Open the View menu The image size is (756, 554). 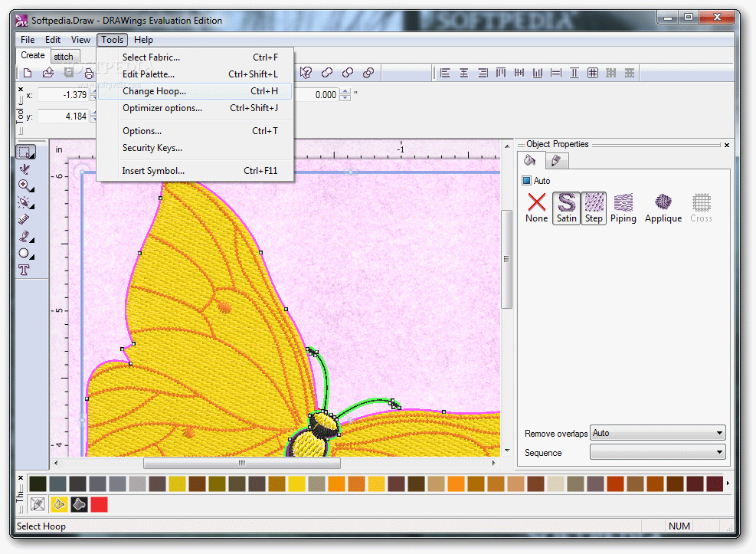pyautogui.click(x=80, y=40)
